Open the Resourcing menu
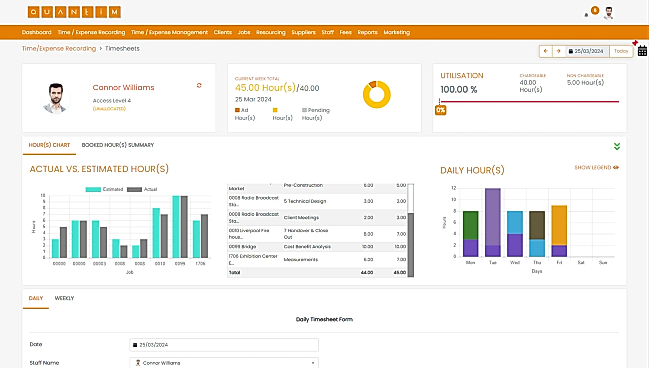649x368 pixels. 271,32
